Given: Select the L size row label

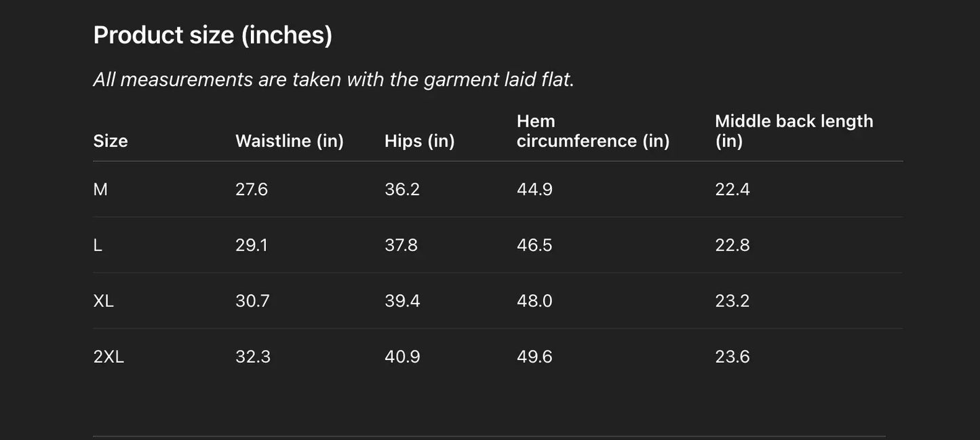Looking at the screenshot, I should pyautogui.click(x=98, y=245).
